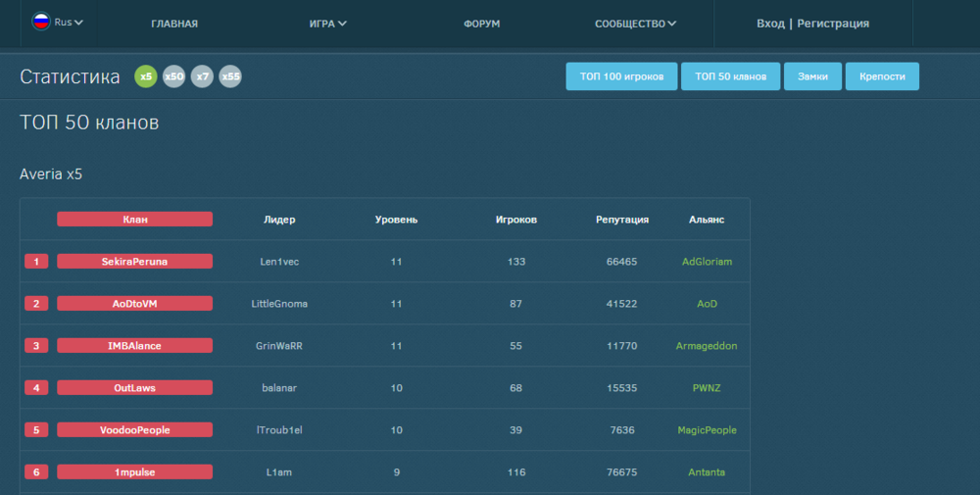Open the Замки statistics button
This screenshot has height=495, width=980.
point(812,76)
